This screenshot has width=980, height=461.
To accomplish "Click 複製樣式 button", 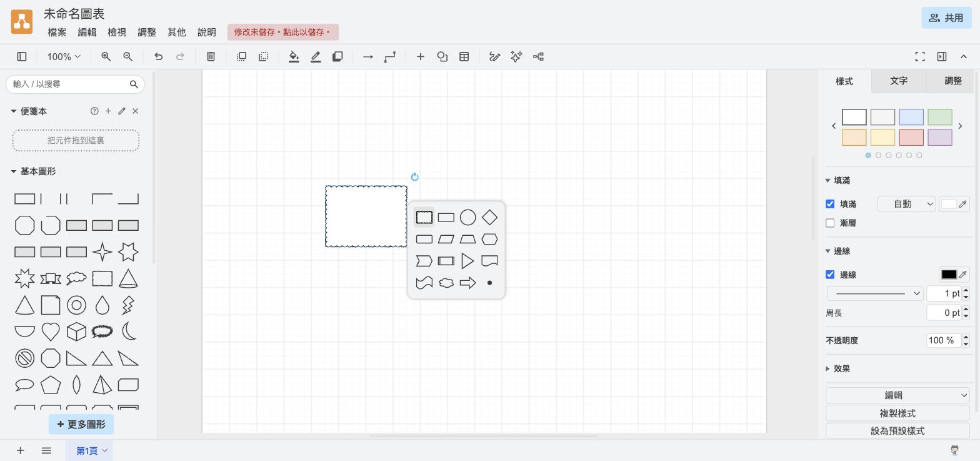I will coord(897,413).
